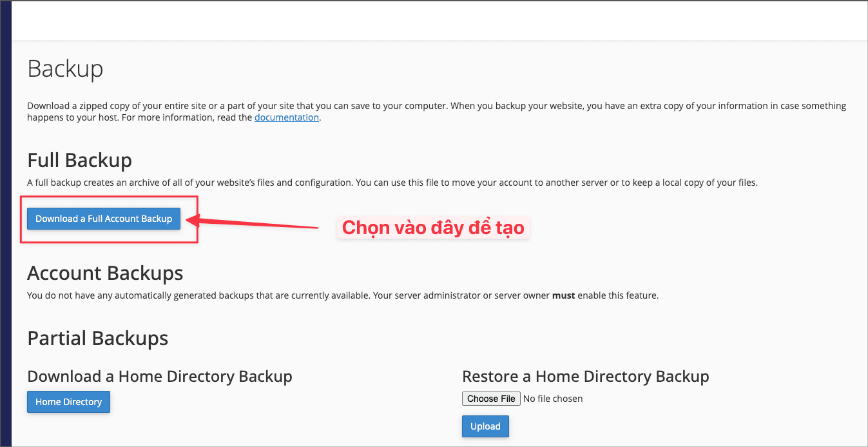Click the Download a Home Directory Backup heading

pos(160,376)
